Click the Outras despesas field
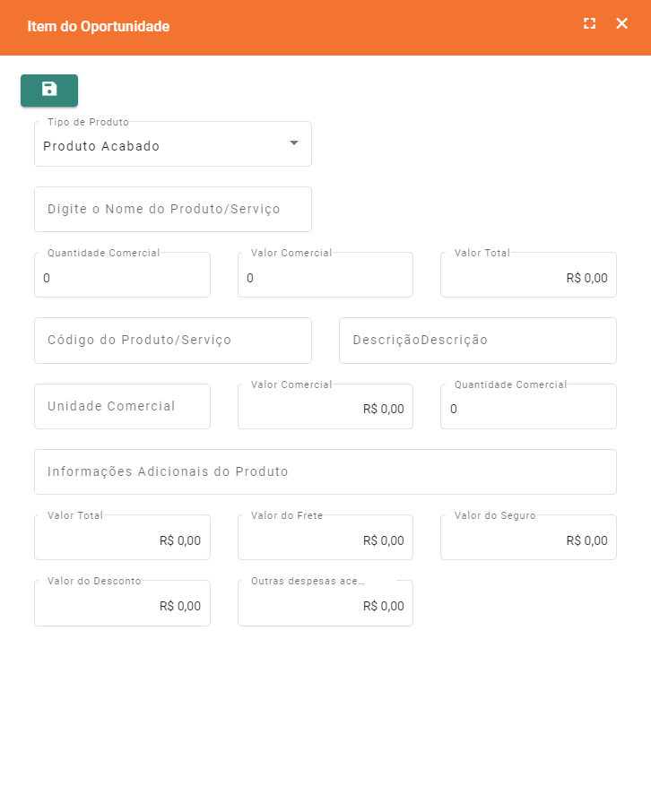 point(325,606)
